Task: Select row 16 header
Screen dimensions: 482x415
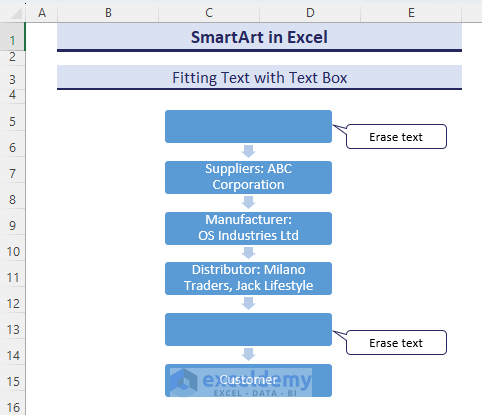Action: [12, 403]
